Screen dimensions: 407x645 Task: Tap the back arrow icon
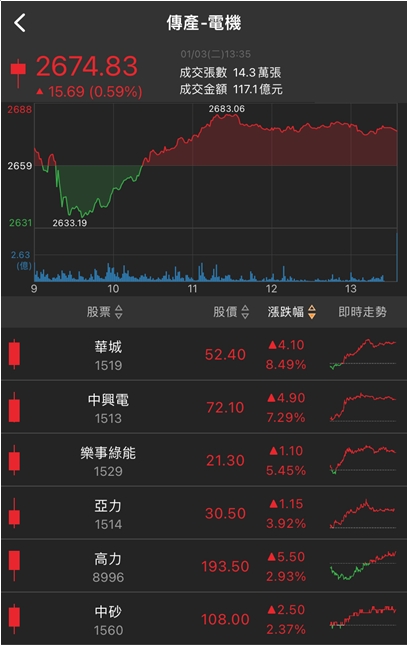click(x=20, y=23)
